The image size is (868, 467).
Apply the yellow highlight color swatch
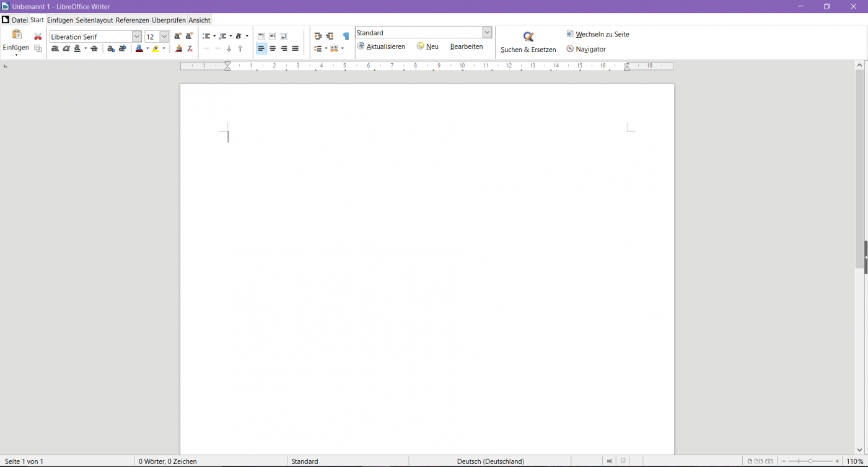click(x=156, y=48)
